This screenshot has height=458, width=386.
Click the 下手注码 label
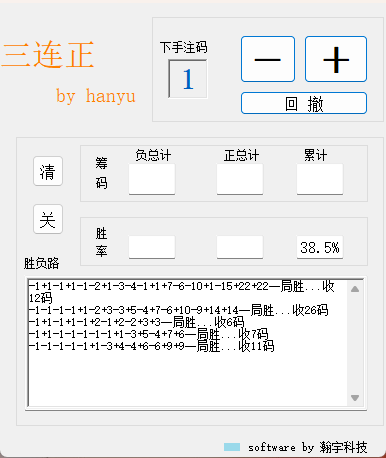coord(184,47)
